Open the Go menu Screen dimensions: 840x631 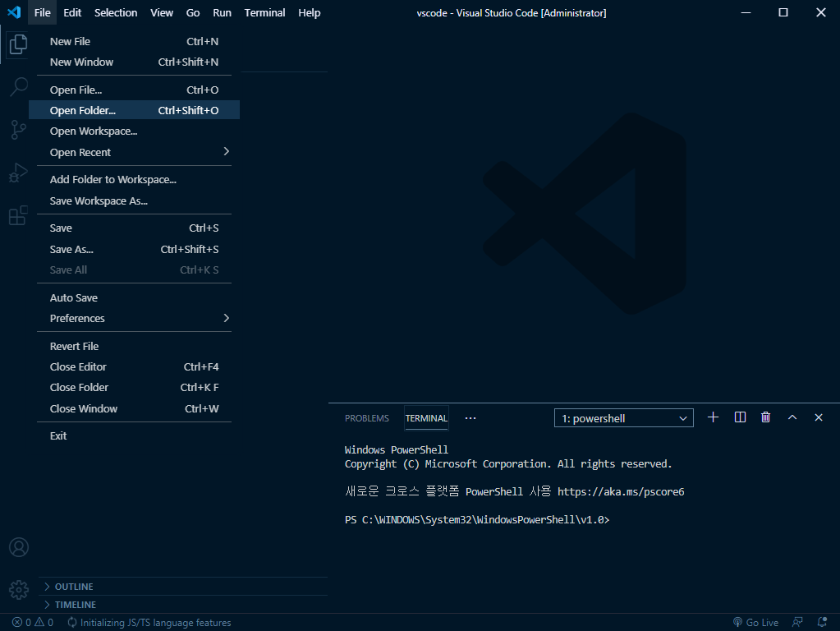tap(193, 13)
